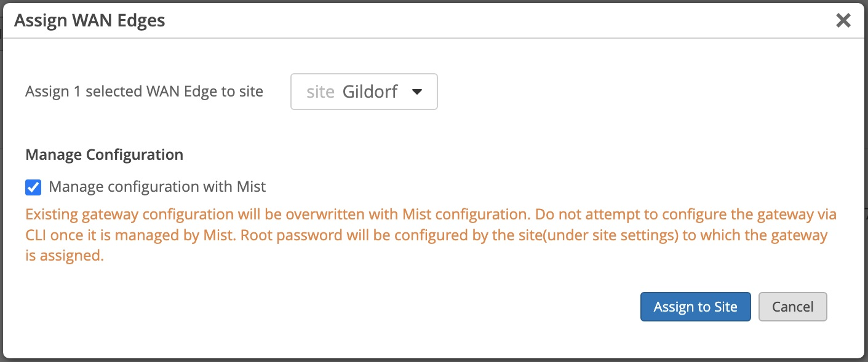Click the empty dialog header area beside the title
This screenshot has height=362, width=868.
(x=492, y=20)
